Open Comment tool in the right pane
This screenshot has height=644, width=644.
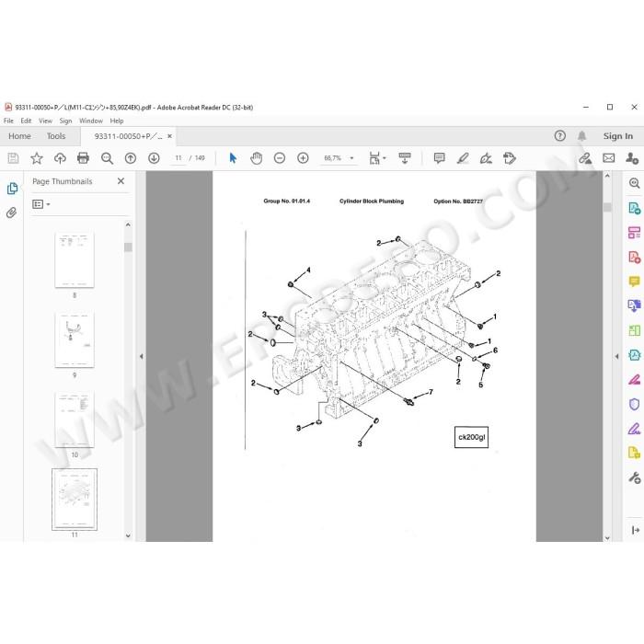pyautogui.click(x=634, y=282)
